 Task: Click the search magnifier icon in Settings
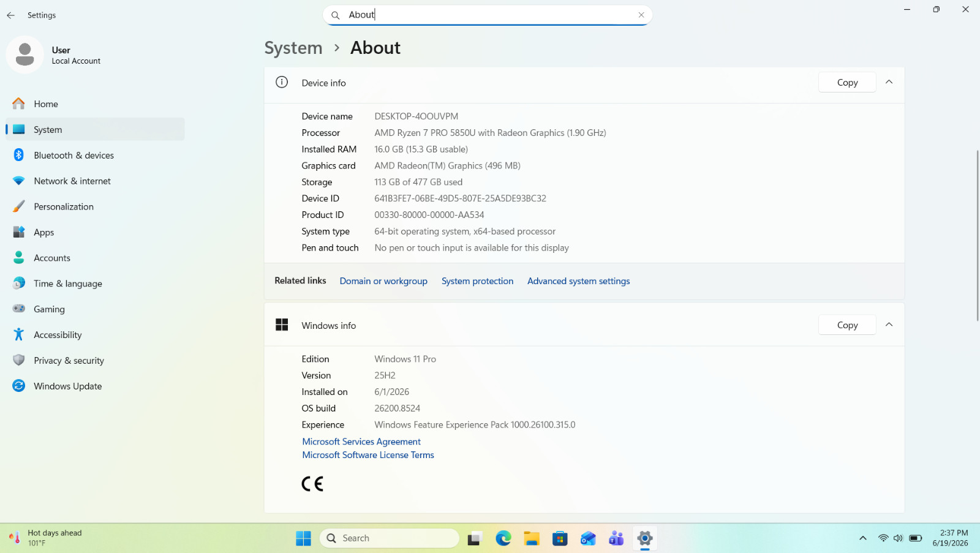click(336, 15)
